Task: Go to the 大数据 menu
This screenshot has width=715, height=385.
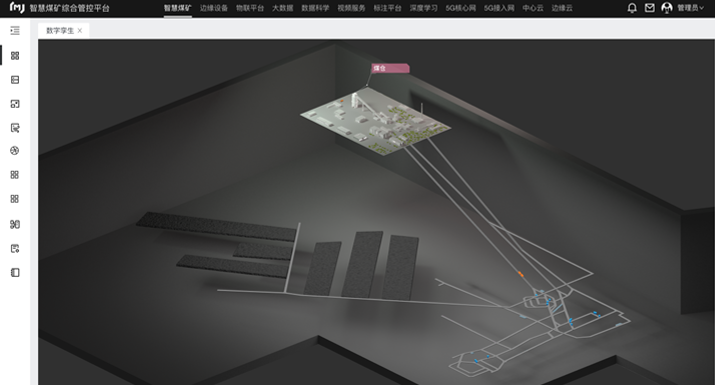Action: [283, 8]
